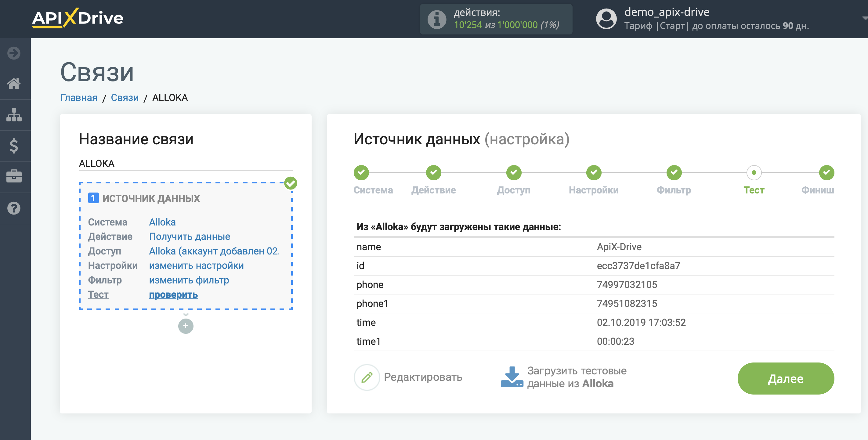
Task: Click the Alloka system link
Action: (x=162, y=222)
